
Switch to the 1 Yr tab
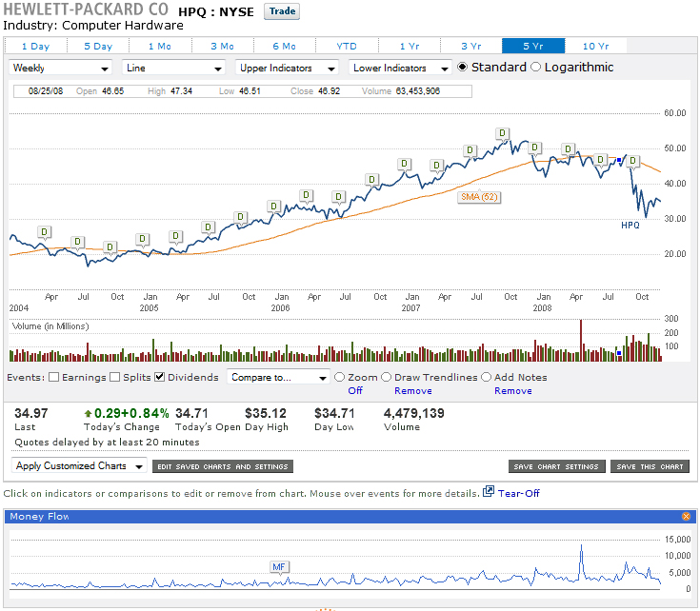410,46
